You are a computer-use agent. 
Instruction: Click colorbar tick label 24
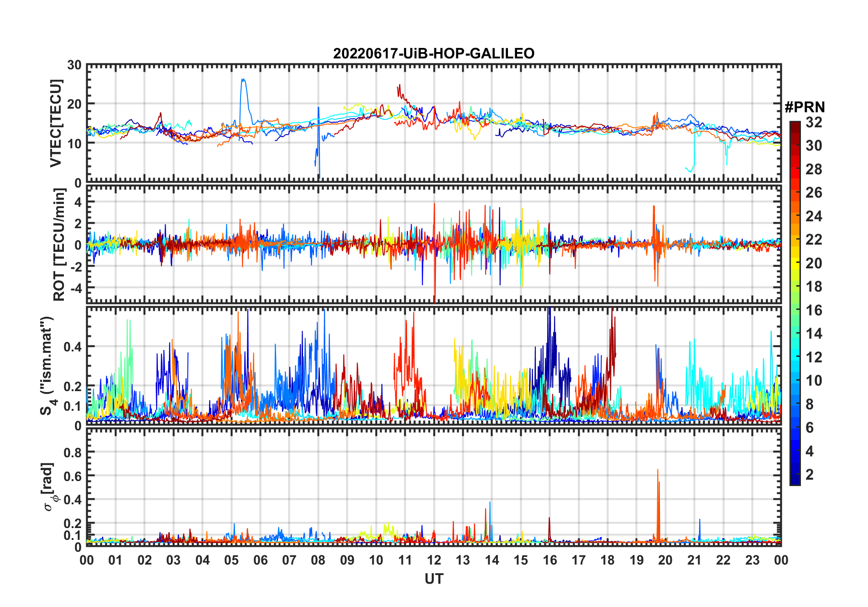pos(814,216)
